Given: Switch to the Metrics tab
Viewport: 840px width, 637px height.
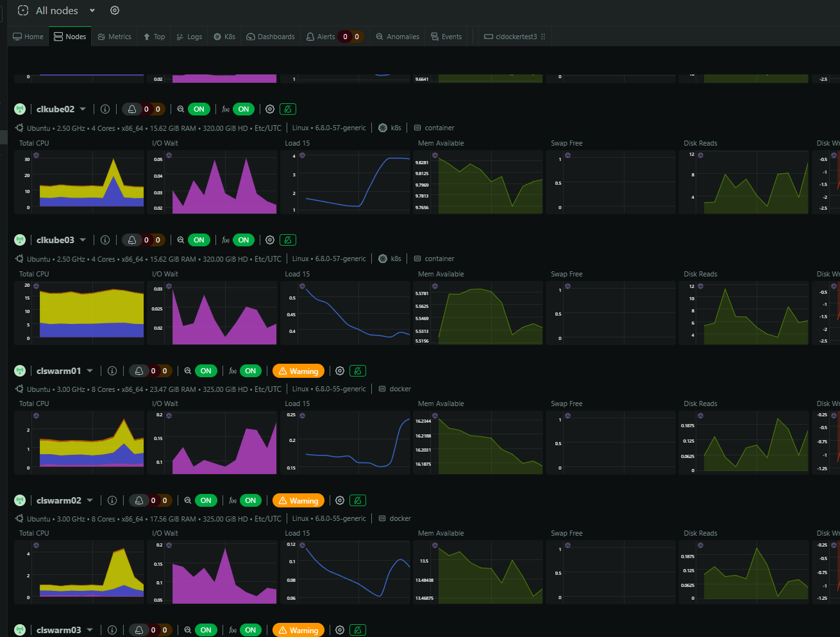Looking at the screenshot, I should pyautogui.click(x=115, y=37).
